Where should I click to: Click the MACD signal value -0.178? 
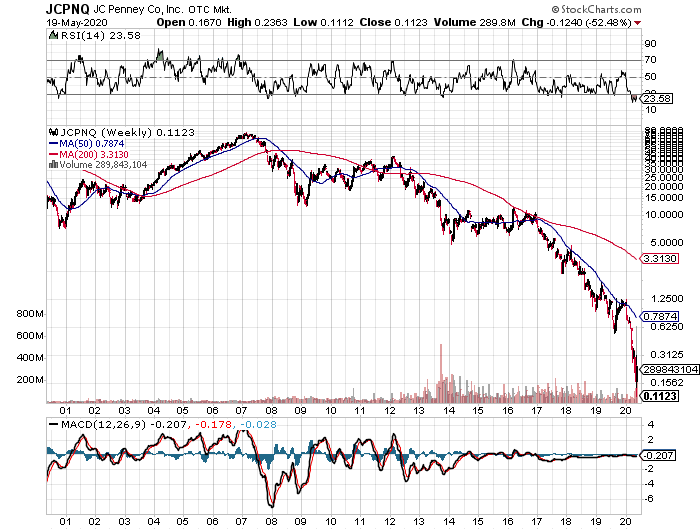click(x=213, y=424)
